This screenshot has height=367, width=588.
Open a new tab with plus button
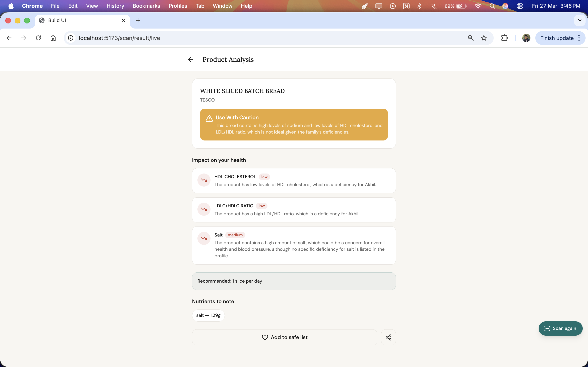pyautogui.click(x=138, y=20)
